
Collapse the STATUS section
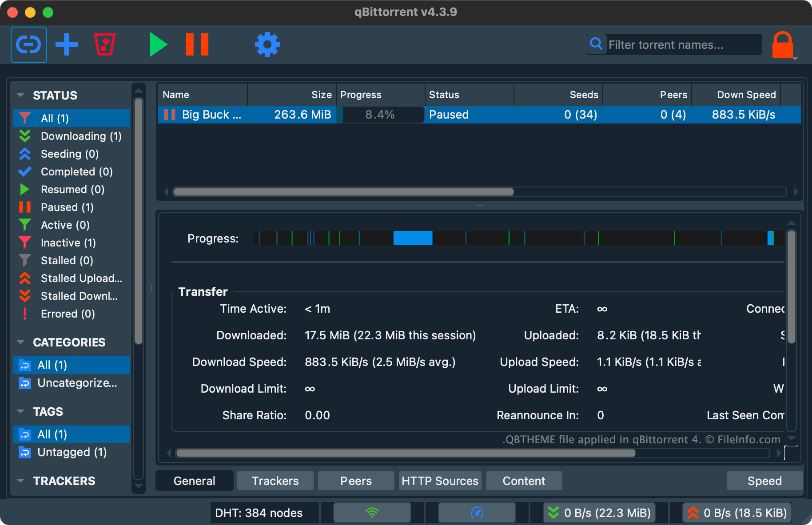[20, 95]
